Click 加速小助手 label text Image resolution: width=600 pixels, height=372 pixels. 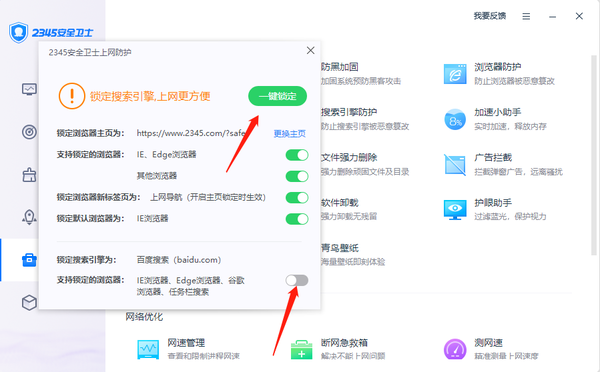pos(497,112)
